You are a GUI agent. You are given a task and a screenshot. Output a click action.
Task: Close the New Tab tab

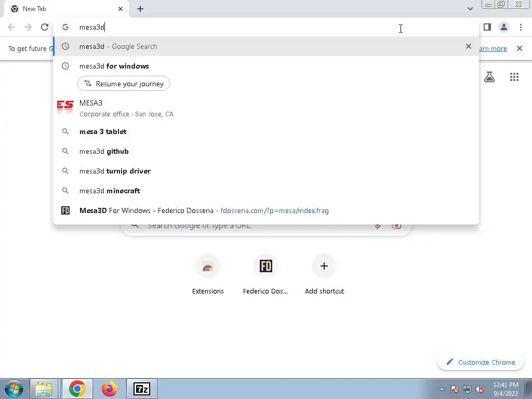121,9
